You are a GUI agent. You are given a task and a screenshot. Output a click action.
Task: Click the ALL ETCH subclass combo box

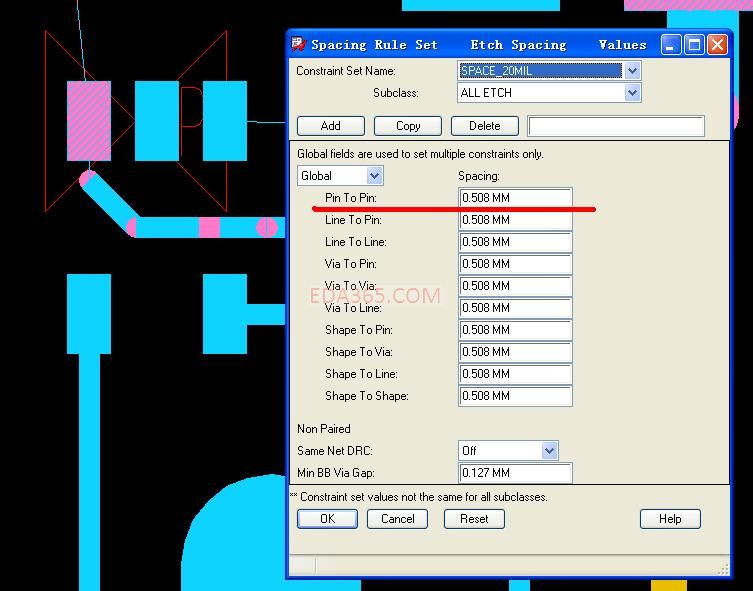[549, 93]
